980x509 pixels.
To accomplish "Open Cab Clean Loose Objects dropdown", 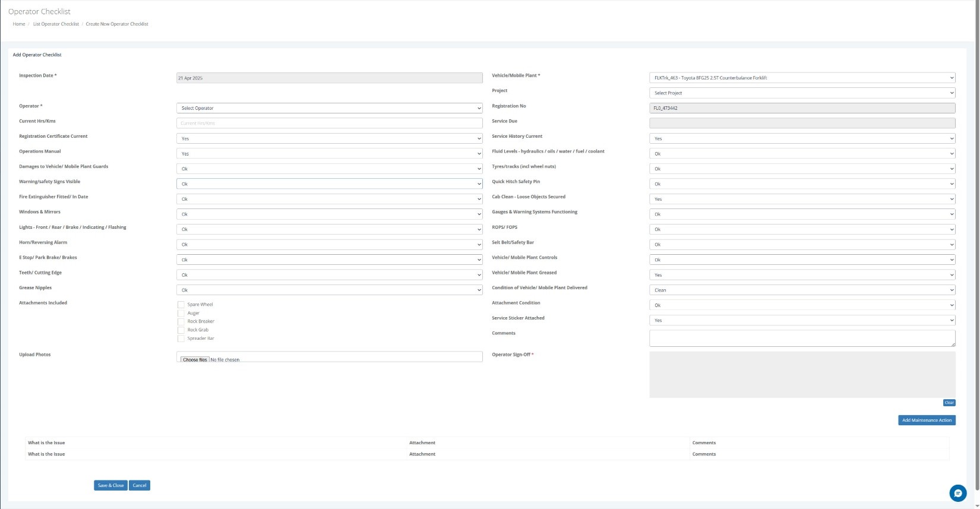I will tap(802, 199).
